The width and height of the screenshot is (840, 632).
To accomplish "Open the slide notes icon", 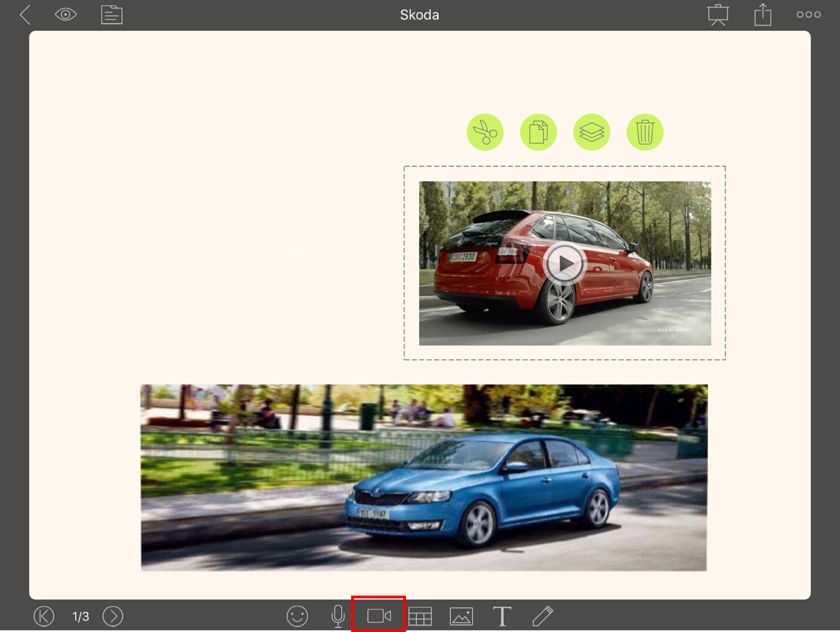I will pos(112,15).
